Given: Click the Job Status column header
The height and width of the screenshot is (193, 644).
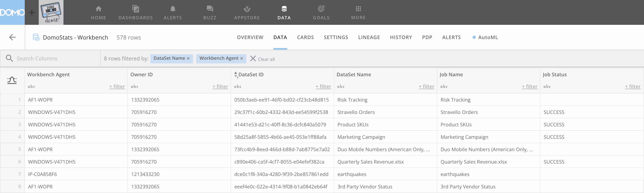Looking at the screenshot, I should [x=555, y=74].
